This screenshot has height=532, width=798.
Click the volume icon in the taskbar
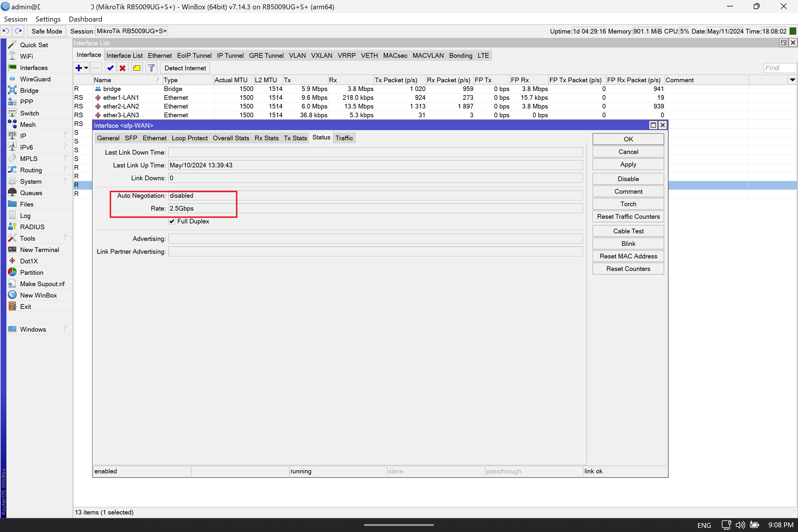pos(740,525)
